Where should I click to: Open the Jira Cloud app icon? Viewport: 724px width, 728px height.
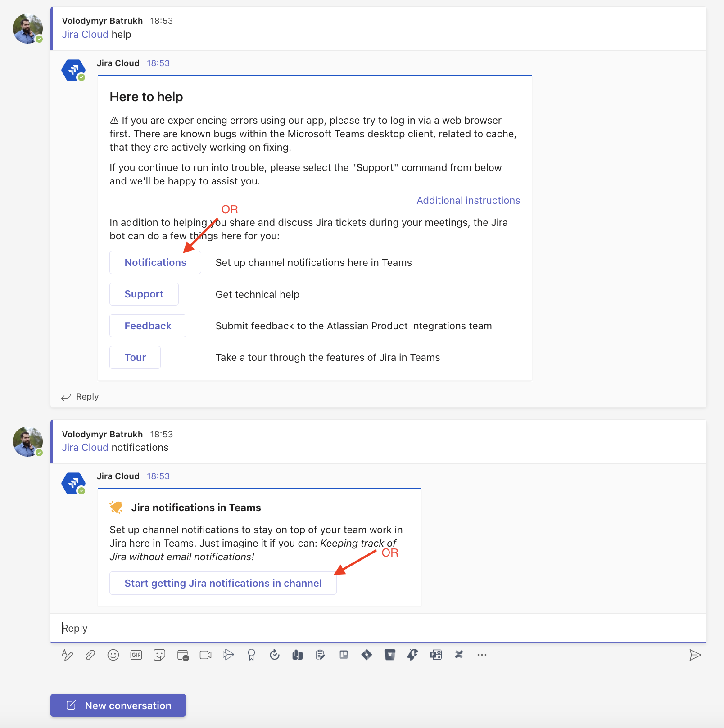[x=73, y=70]
